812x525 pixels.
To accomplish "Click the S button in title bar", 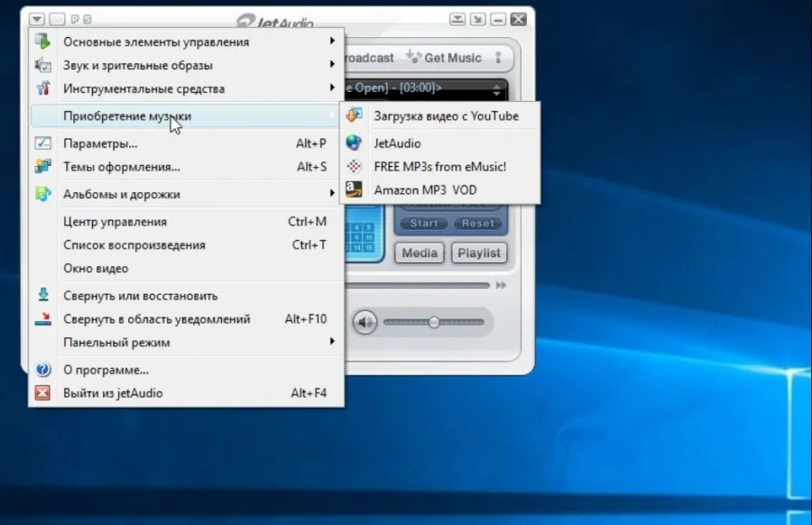I will click(88, 19).
